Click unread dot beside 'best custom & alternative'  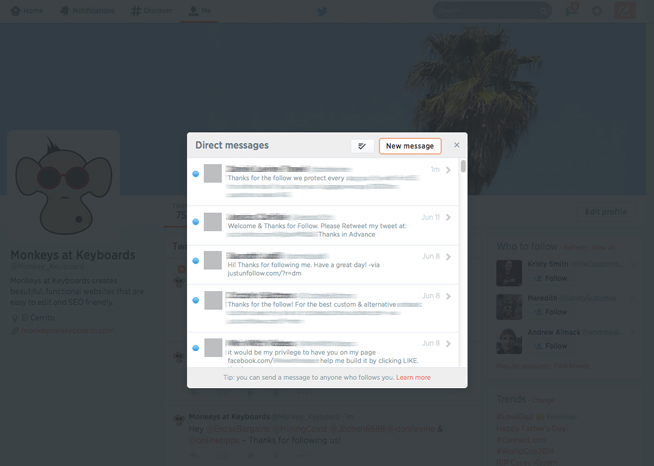click(196, 300)
